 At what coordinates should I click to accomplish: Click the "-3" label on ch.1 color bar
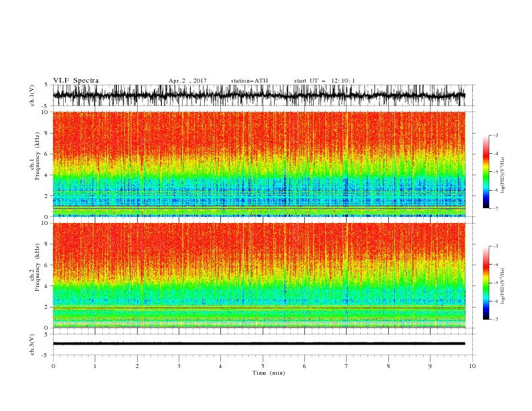click(x=495, y=136)
